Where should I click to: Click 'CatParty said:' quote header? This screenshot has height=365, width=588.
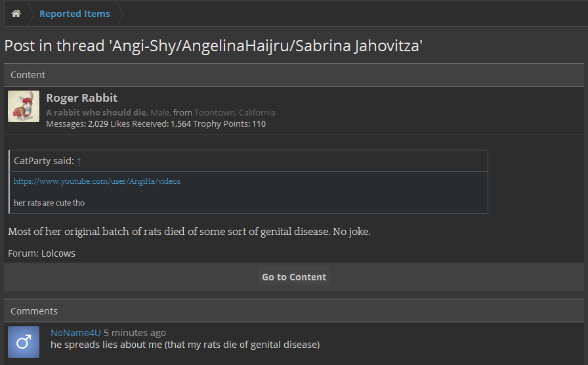[x=44, y=161]
